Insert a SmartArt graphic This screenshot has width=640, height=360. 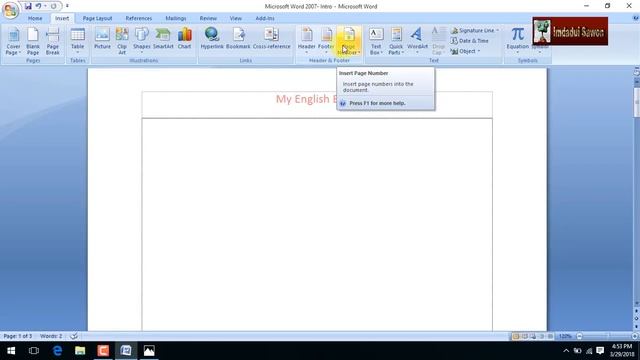coord(163,39)
